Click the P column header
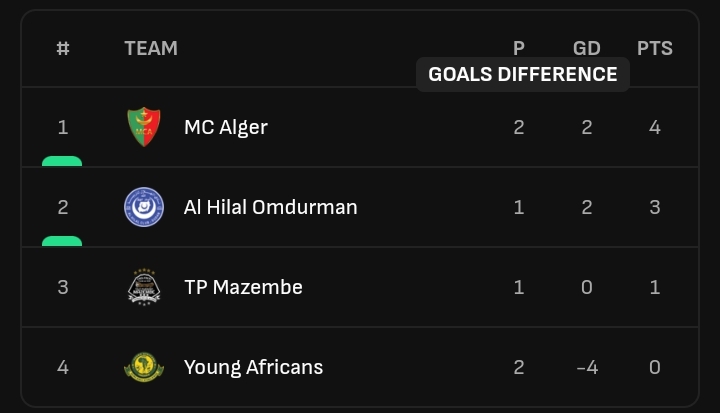Image resolution: width=720 pixels, height=413 pixels. tap(518, 48)
